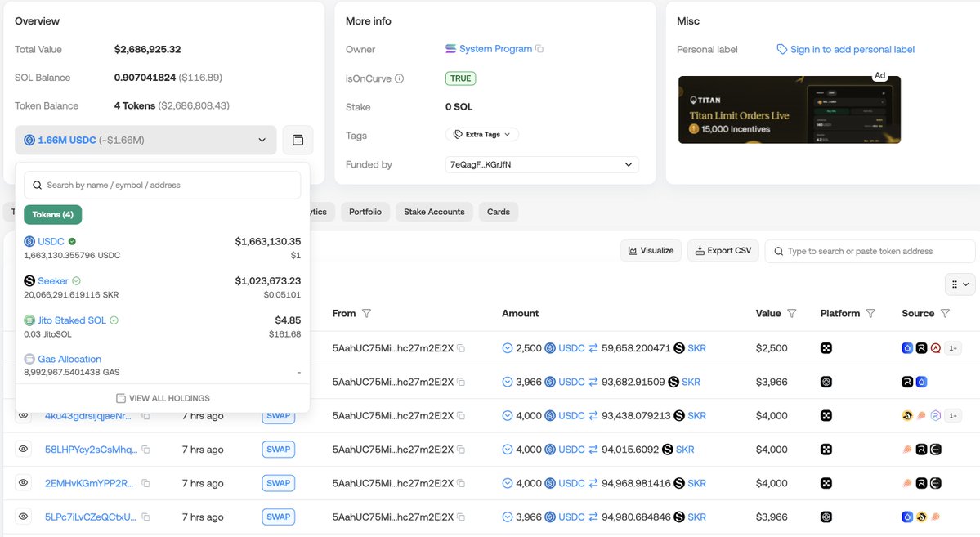
Task: Click the Source column filter icon
Action: coord(945,314)
